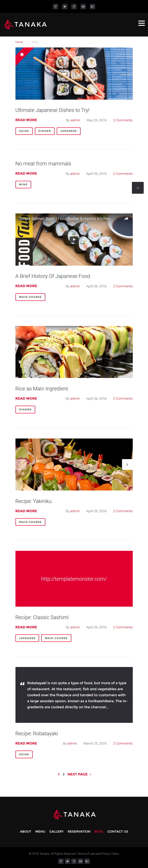Go to page 2 of the blog
Screen dimensions: 148x868
[x=63, y=774]
